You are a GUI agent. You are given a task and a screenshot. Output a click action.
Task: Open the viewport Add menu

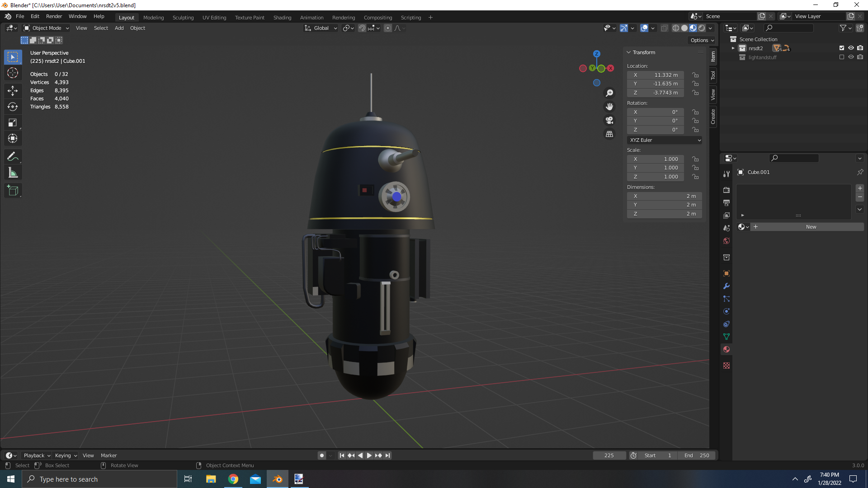coord(119,28)
